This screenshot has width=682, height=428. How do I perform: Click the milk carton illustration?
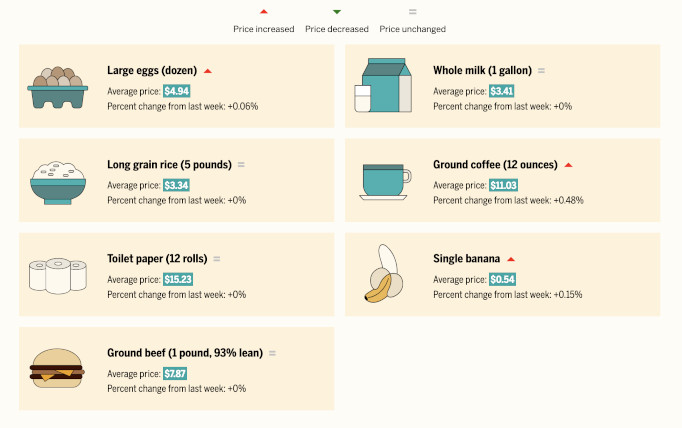point(383,85)
